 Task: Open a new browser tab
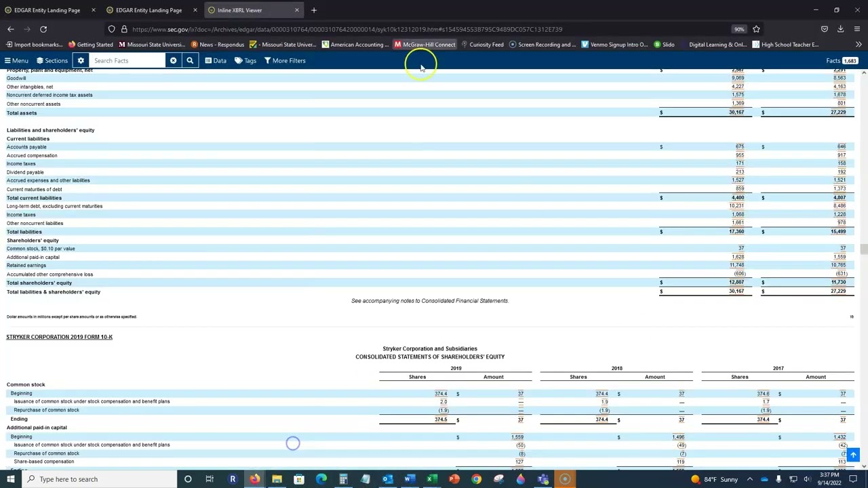(314, 10)
